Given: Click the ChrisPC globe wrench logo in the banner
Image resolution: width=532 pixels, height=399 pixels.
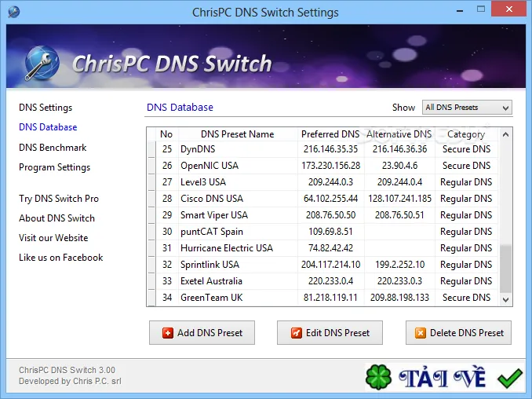Looking at the screenshot, I should 42,63.
